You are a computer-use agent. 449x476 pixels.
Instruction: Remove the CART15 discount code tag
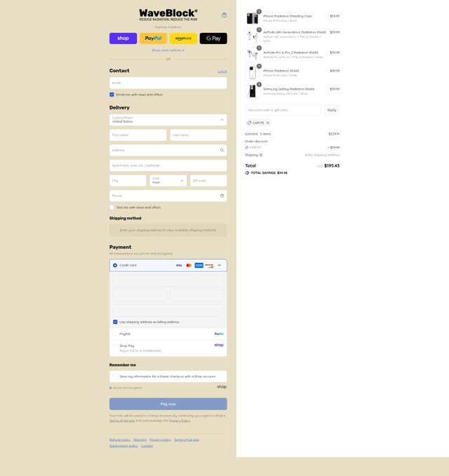point(267,123)
